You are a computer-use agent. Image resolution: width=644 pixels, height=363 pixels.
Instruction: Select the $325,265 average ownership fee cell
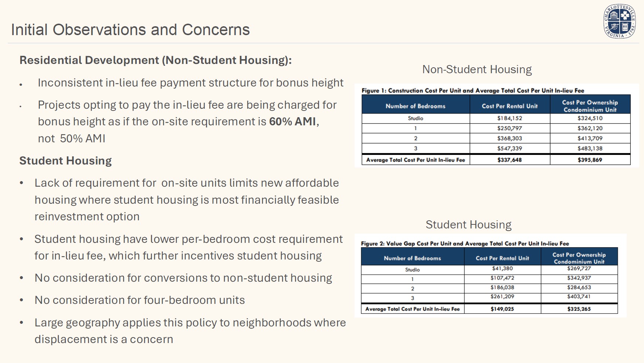(x=579, y=309)
